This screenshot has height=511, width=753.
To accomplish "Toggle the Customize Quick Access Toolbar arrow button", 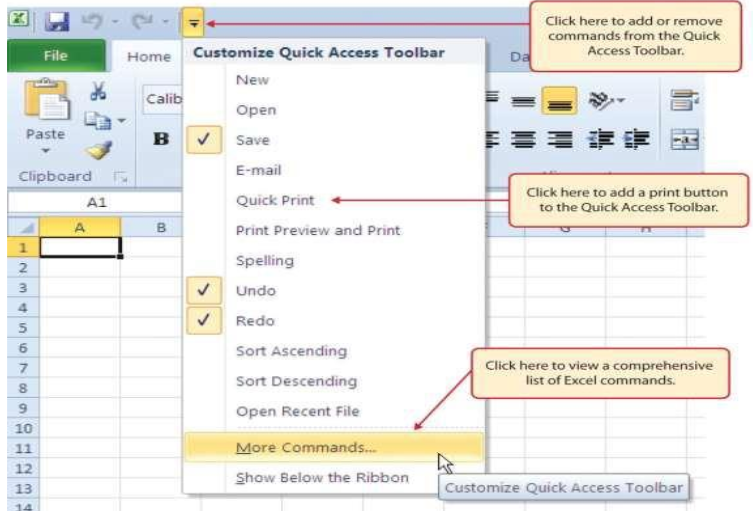I will point(193,22).
